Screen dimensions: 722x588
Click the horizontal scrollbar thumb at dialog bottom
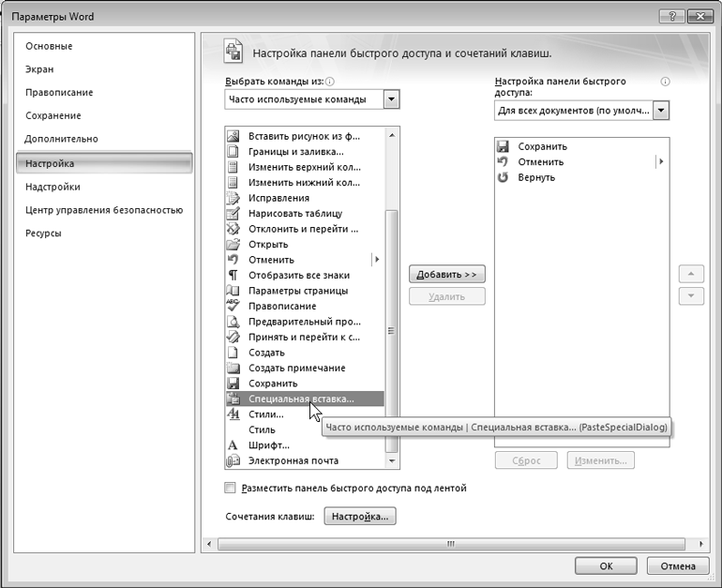pyautogui.click(x=451, y=544)
